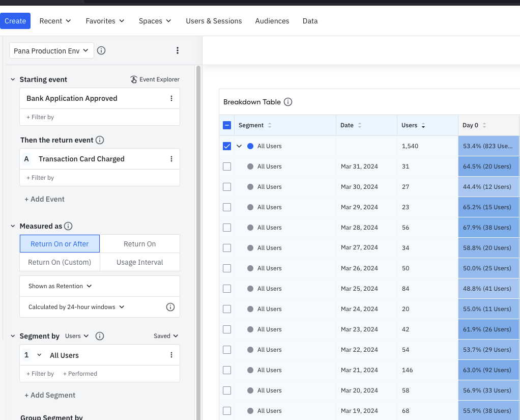Collapse the expanded All Users row group

coord(239,146)
